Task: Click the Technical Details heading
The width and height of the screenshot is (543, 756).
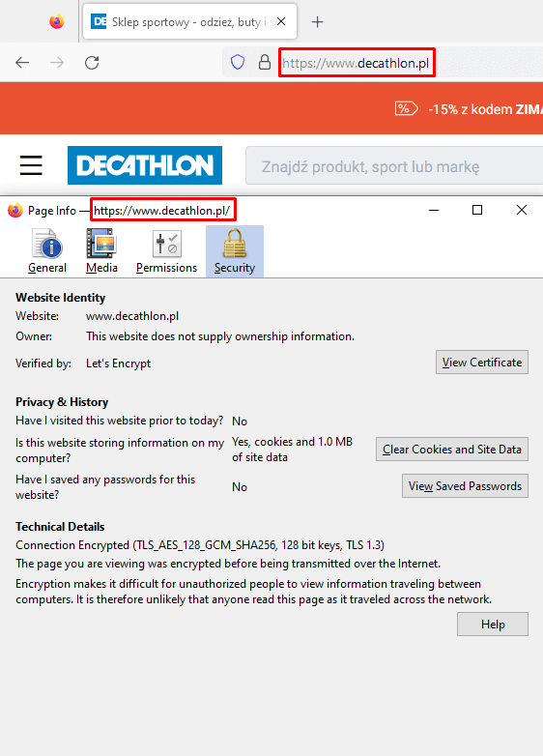Action: [x=60, y=526]
